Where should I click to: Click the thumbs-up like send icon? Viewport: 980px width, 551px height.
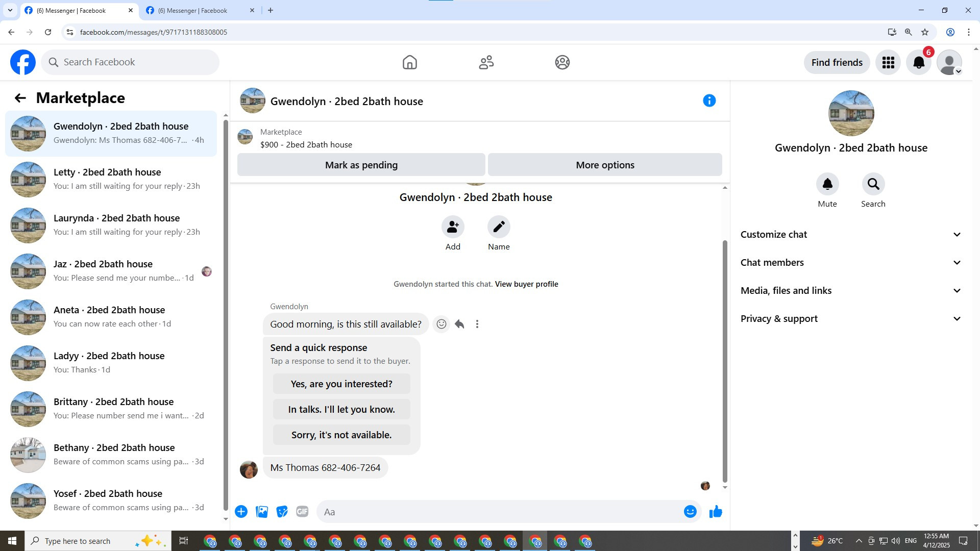[716, 512]
